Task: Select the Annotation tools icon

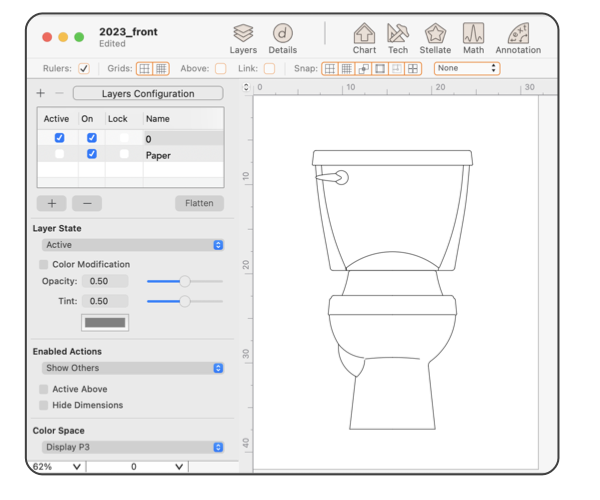Action: click(x=518, y=38)
